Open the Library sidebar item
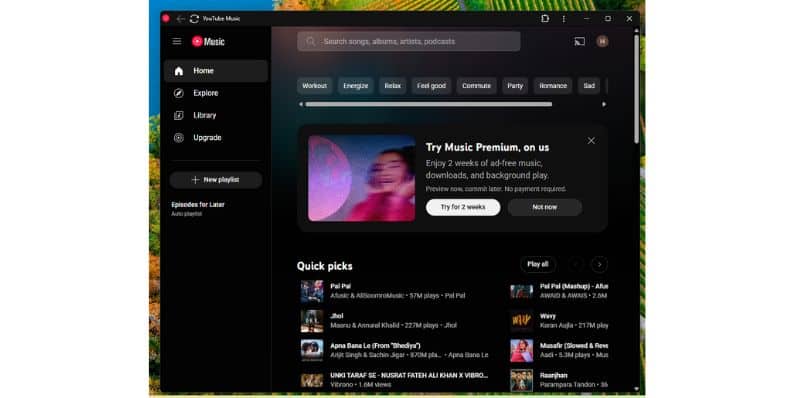Screen dimensions: 794x398 click(216, 115)
